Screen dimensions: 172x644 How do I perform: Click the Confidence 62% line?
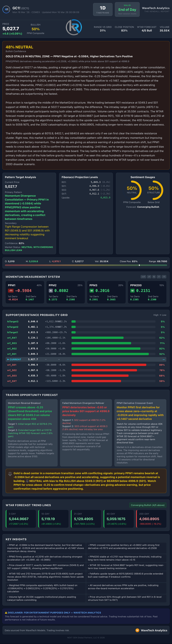(15, 243)
